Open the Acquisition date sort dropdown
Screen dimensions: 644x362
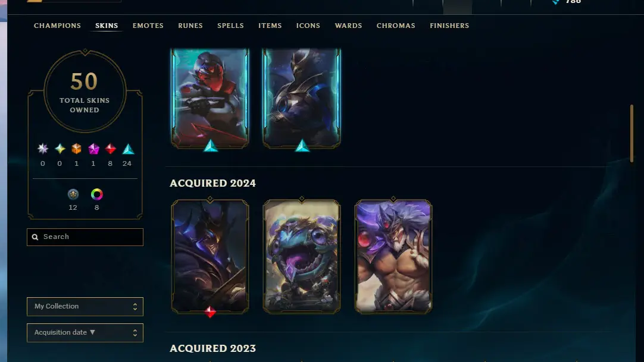click(85, 332)
